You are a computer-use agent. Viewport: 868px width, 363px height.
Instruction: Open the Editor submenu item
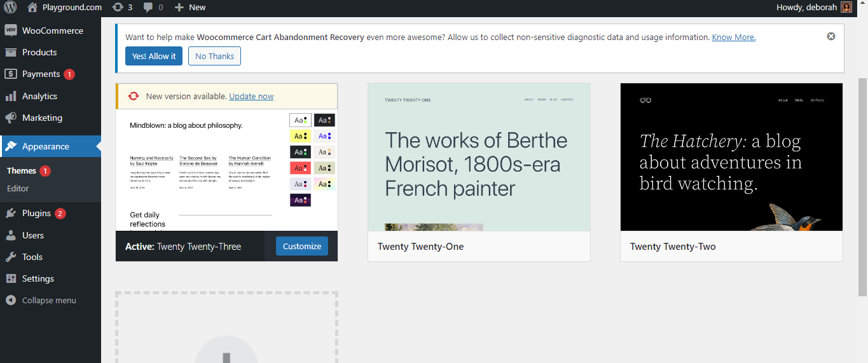(x=18, y=188)
